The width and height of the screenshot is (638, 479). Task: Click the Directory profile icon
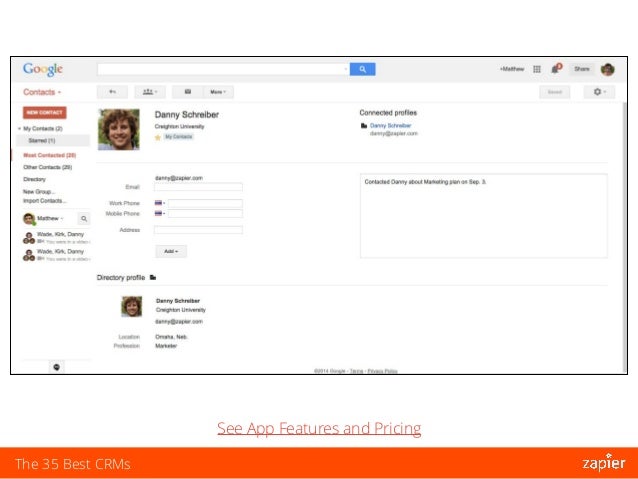[x=153, y=278]
